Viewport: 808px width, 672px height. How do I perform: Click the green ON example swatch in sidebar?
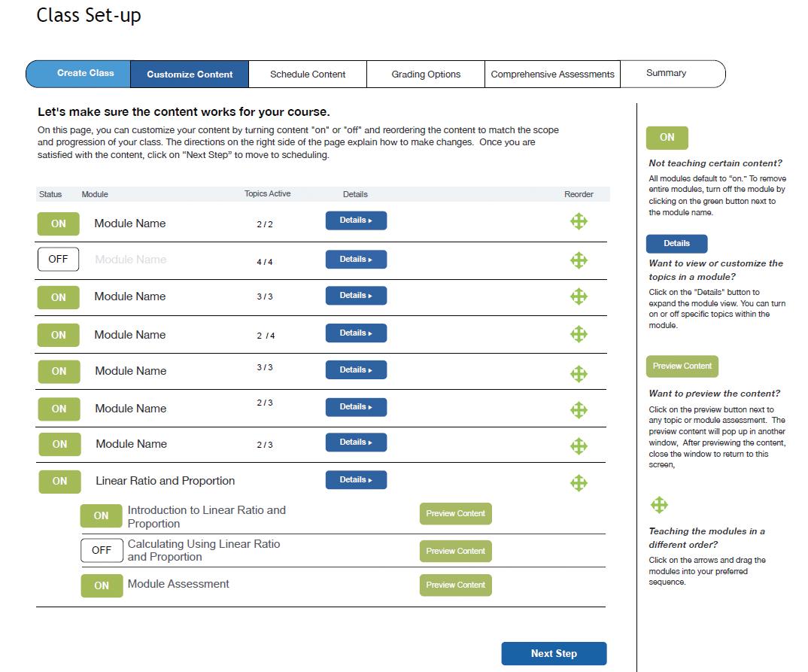(667, 138)
